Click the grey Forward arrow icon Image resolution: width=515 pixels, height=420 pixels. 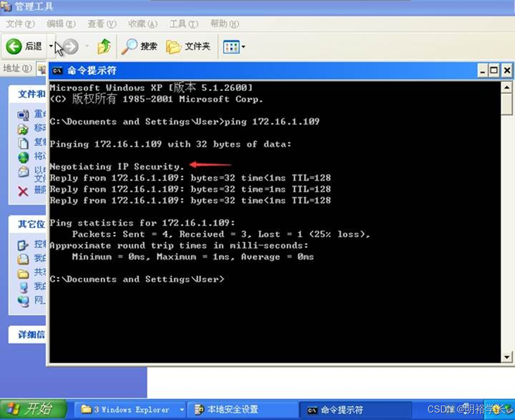coord(71,46)
